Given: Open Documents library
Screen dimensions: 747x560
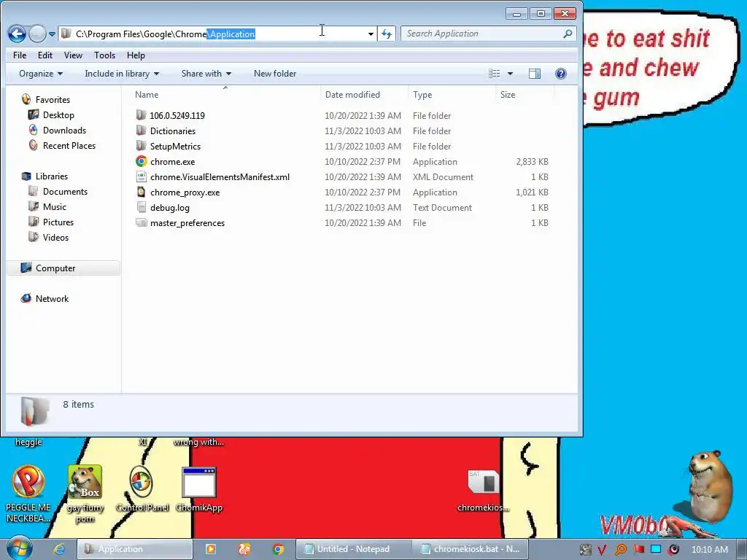Looking at the screenshot, I should click(x=65, y=192).
